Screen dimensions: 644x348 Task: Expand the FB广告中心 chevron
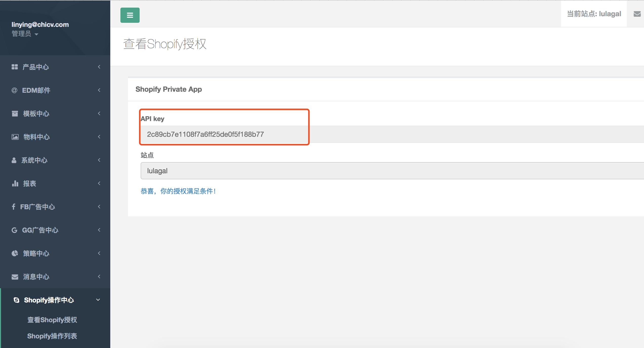(x=99, y=207)
